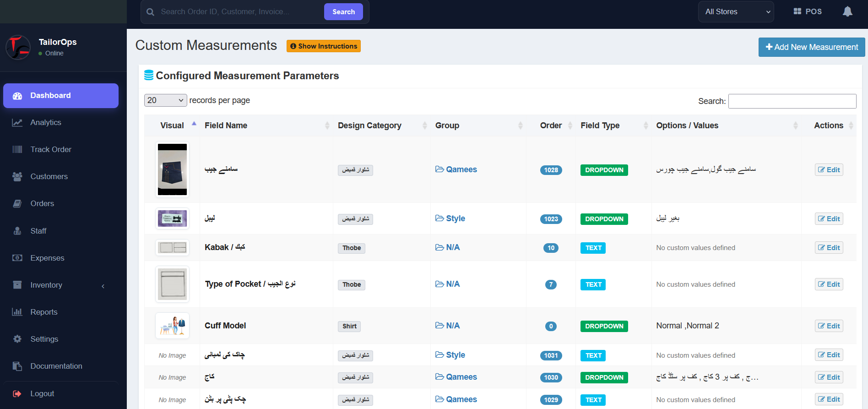Viewport: 868px width, 409px height.
Task: Click the Show Instructions button
Action: (x=324, y=46)
